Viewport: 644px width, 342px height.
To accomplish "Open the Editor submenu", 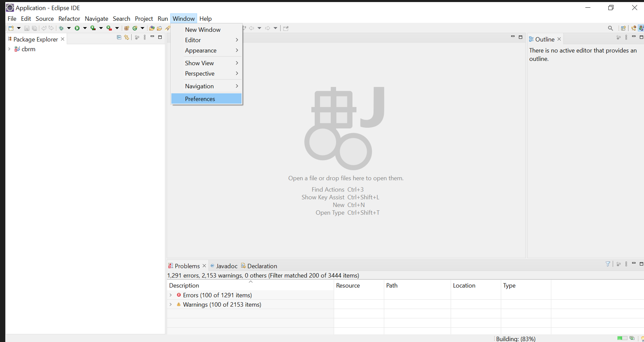I will (206, 40).
